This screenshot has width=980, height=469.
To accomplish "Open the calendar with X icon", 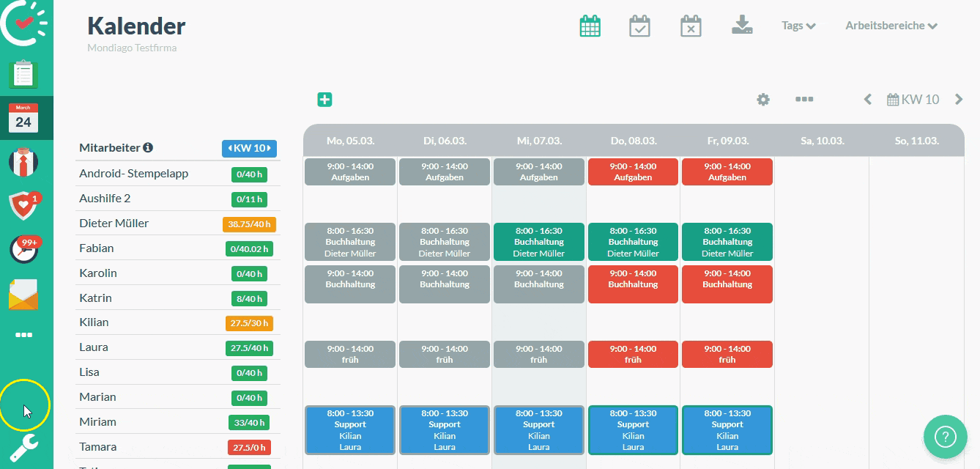I will tap(691, 26).
